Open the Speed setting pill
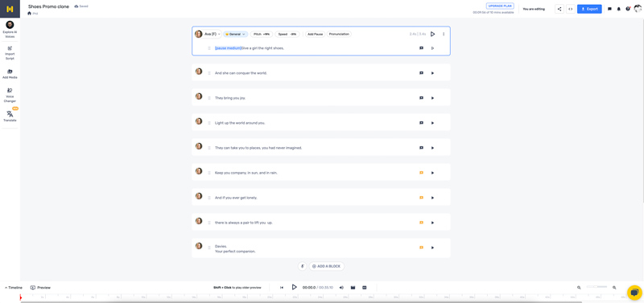This screenshot has height=303, width=644. tap(287, 34)
